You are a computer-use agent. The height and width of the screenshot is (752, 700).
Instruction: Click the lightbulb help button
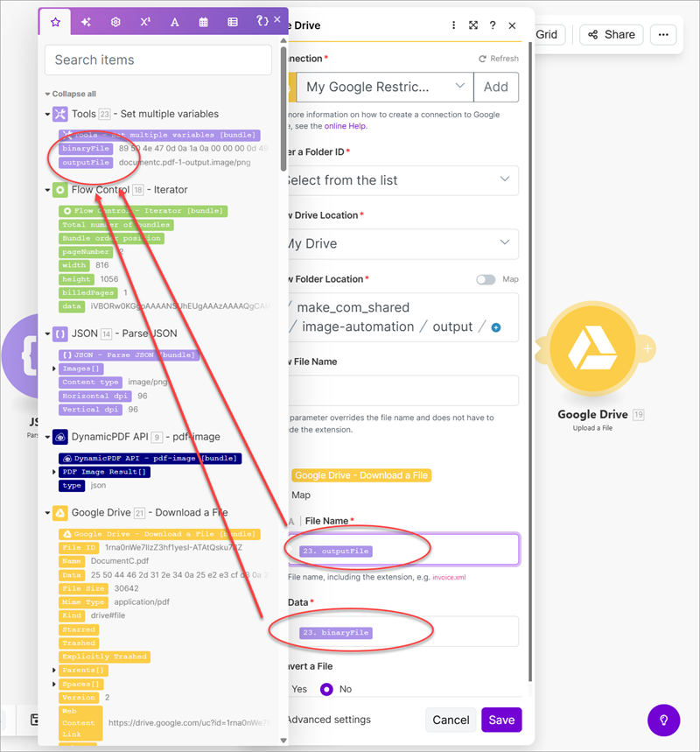pyautogui.click(x=663, y=720)
